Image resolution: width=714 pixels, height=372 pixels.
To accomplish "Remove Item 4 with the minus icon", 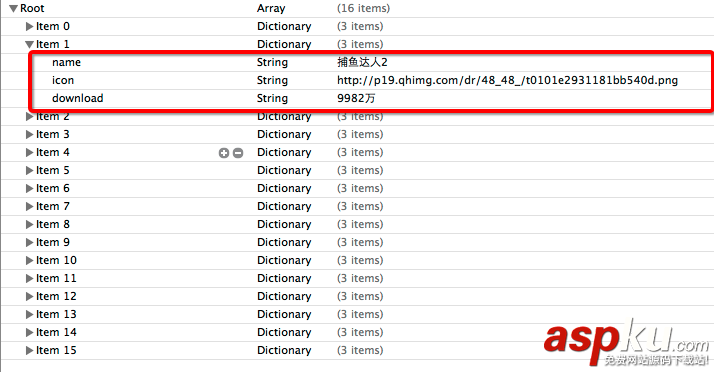I will (238, 153).
